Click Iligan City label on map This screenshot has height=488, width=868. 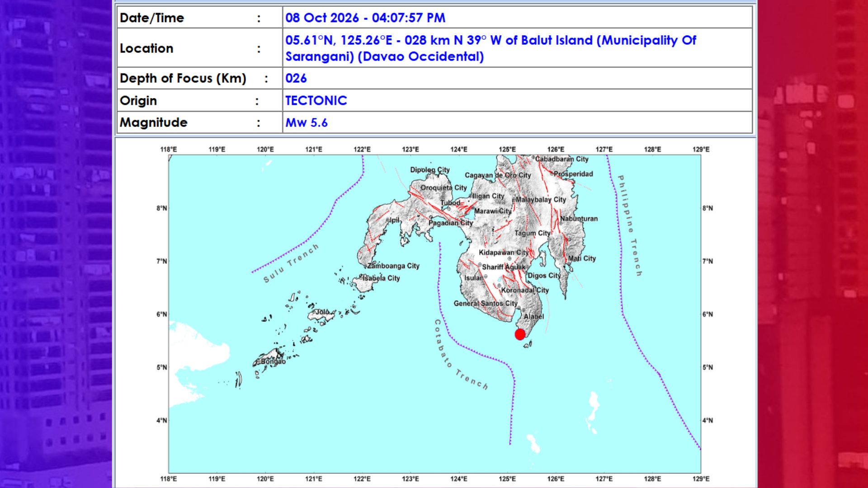point(488,196)
